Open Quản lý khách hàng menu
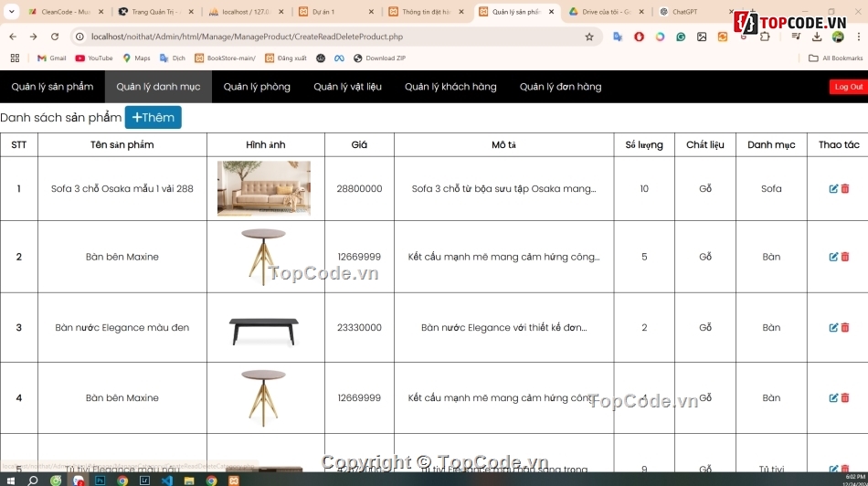 [450, 87]
